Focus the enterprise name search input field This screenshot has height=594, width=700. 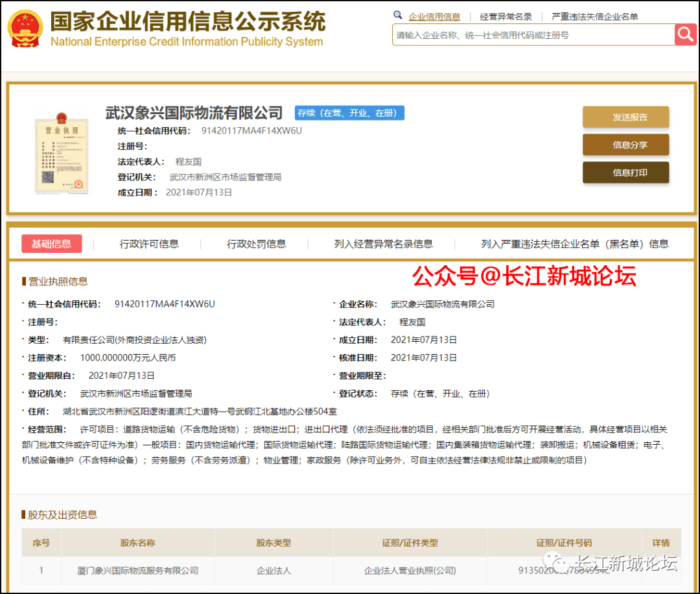tap(531, 35)
